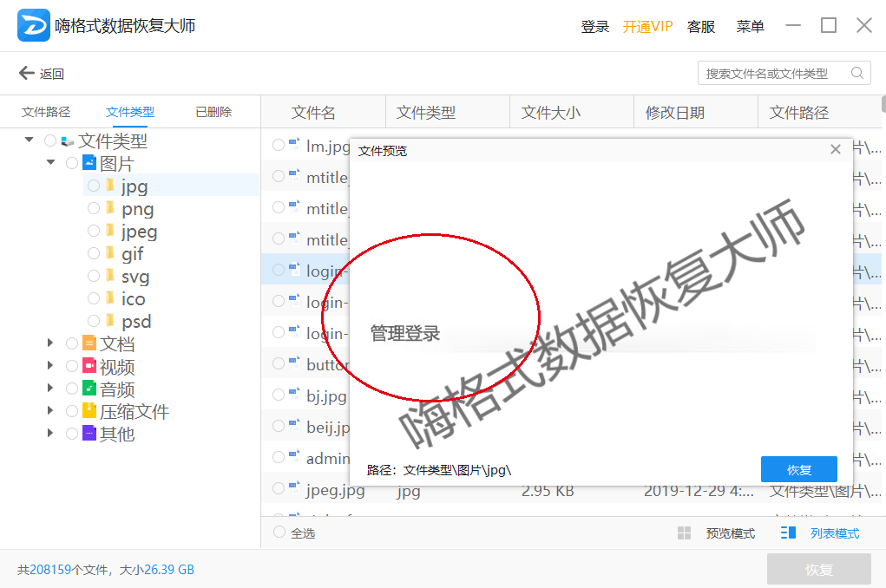Select the jpg folder radio button
This screenshot has height=588, width=886.
94,186
